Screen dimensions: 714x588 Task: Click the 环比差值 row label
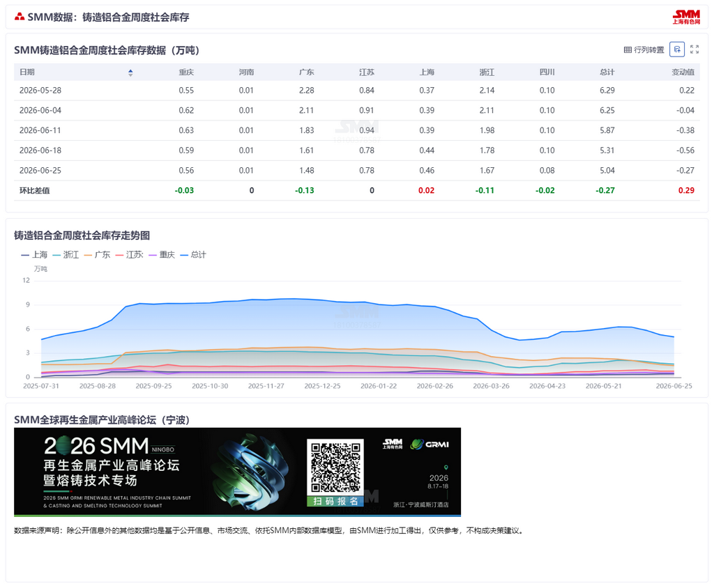tap(35, 190)
